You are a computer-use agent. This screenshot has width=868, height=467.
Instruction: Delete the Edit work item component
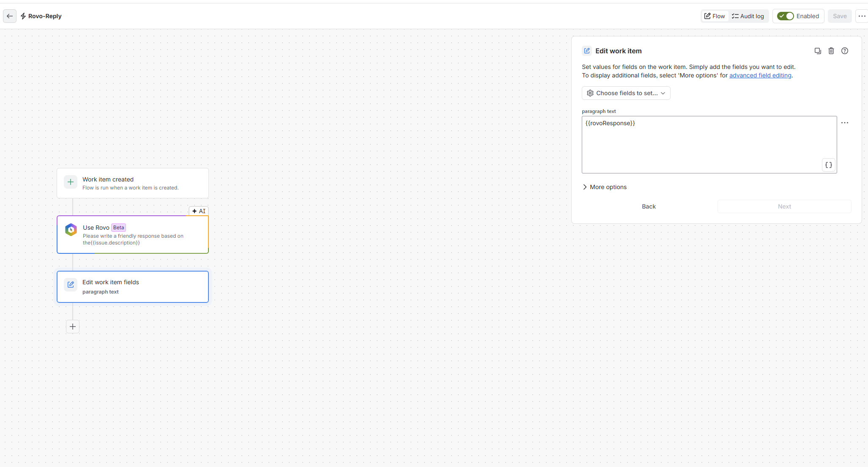pyautogui.click(x=831, y=51)
